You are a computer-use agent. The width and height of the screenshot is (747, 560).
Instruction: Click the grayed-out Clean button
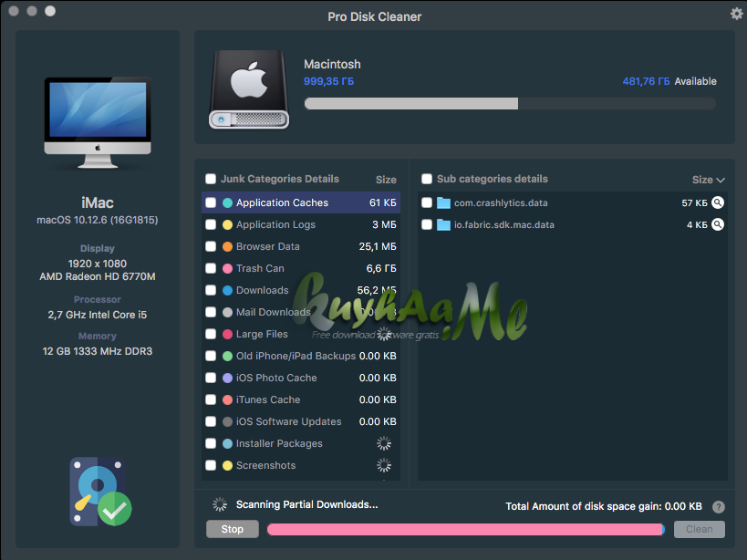700,529
